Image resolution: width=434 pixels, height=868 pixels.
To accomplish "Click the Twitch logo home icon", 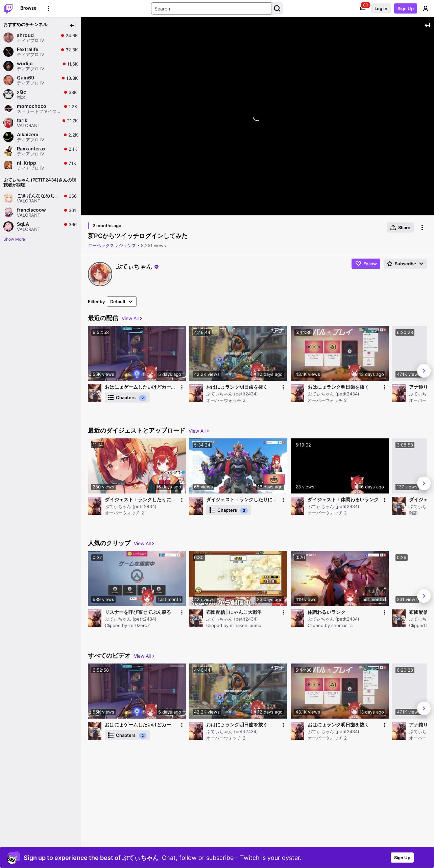I will coord(8,8).
